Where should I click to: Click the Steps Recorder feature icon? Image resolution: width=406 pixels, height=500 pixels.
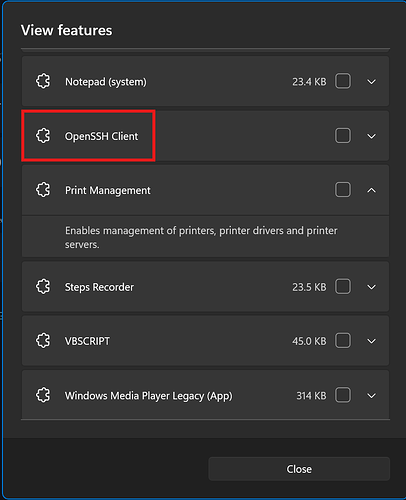coord(43,287)
